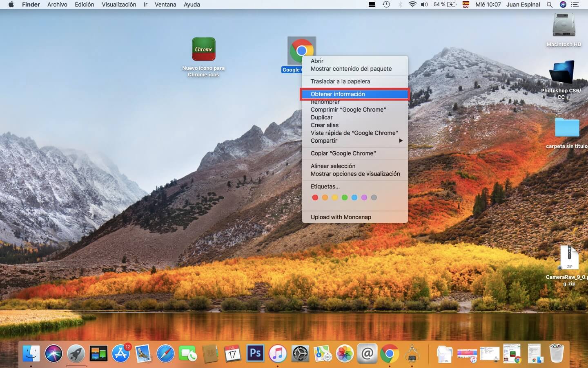Viewport: 588px width, 368px height.
Task: Click Siri icon in menu bar
Action: [563, 4]
